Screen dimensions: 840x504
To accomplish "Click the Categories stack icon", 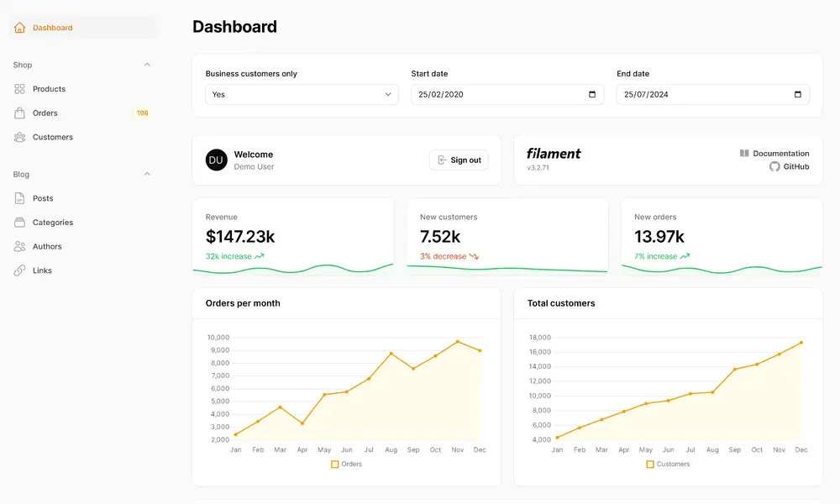I will coord(20,223).
